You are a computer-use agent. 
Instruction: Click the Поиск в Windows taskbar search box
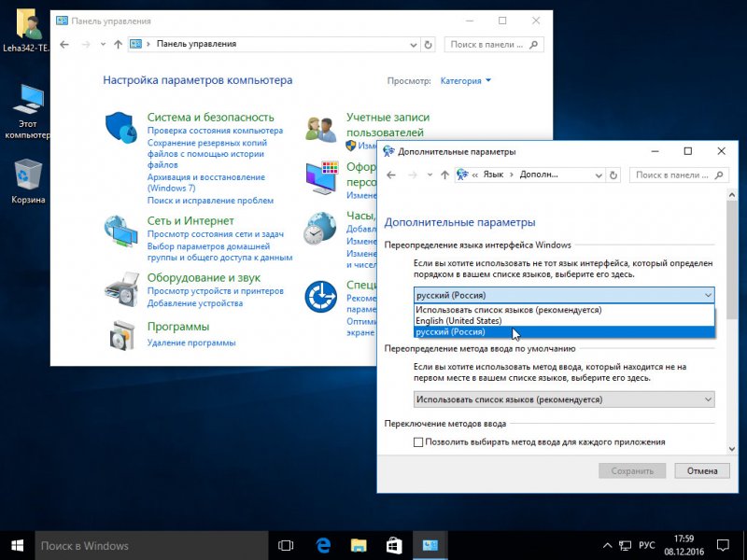[x=151, y=545]
